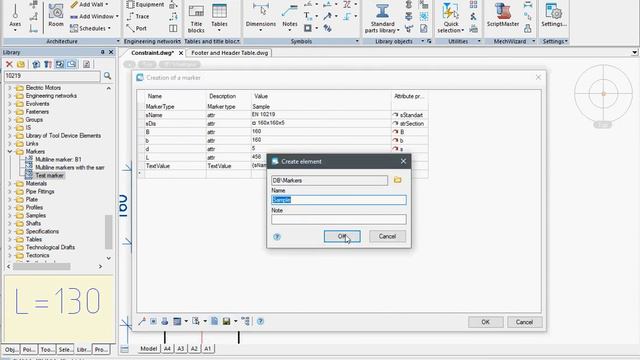640x360 pixels.
Task: Select the Profiles folder
Action: (x=34, y=207)
